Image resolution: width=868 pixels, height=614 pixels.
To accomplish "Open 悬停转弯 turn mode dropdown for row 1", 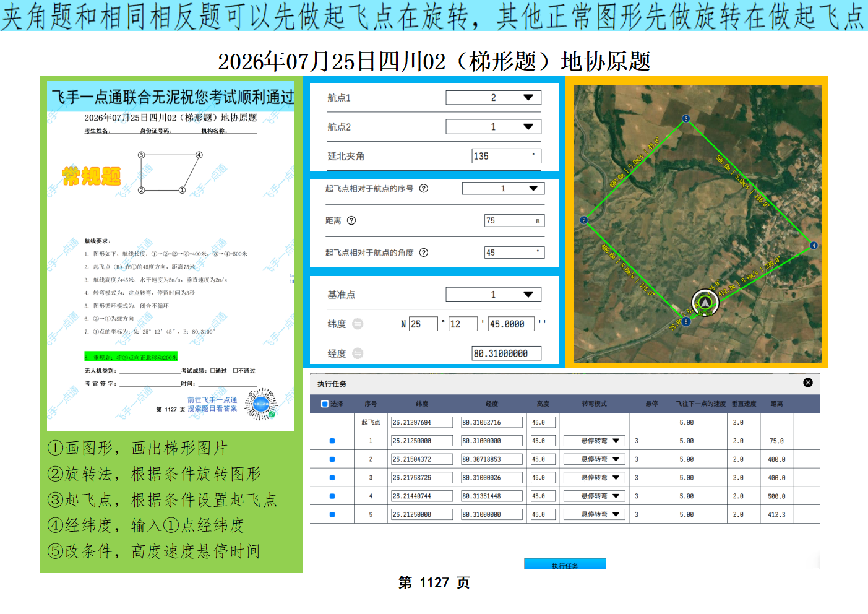I will click(x=595, y=441).
